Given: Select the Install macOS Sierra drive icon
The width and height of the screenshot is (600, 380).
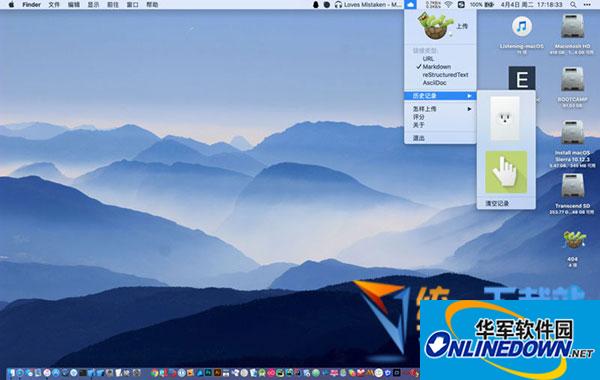Looking at the screenshot, I should coord(572,133).
